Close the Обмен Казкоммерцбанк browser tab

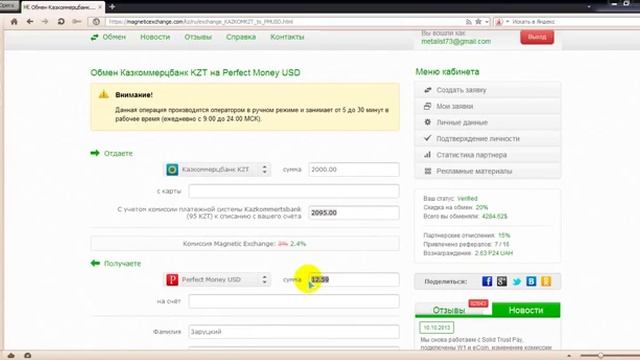point(100,7)
